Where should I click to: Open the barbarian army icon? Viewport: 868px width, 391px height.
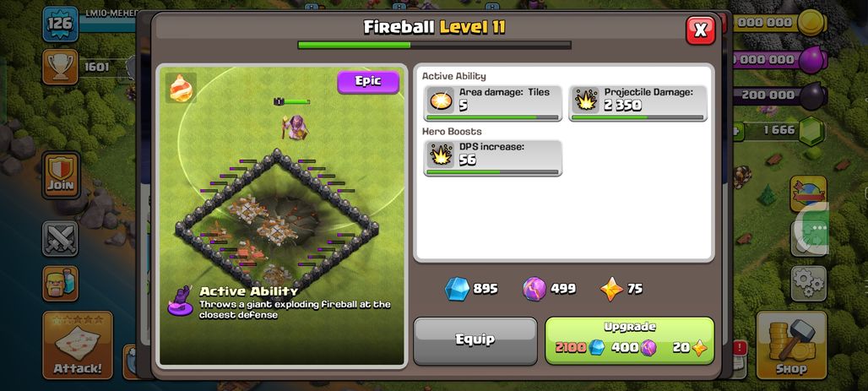[x=60, y=284]
